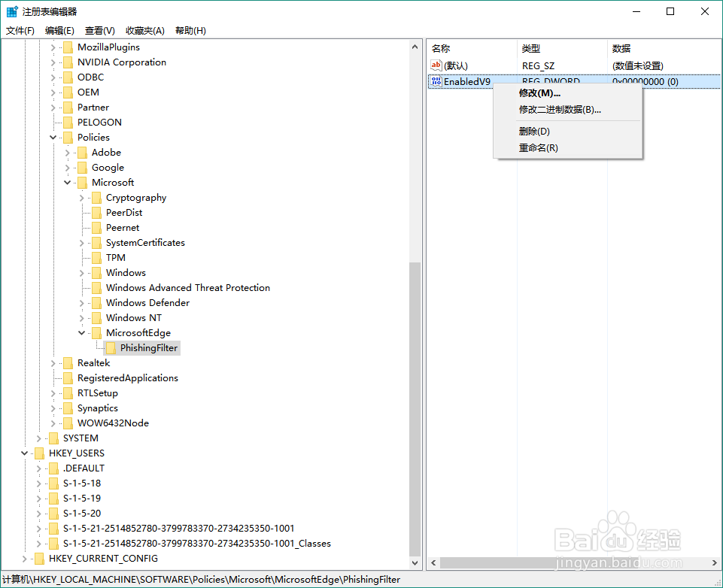Click the Policies folder icon
This screenshot has width=723, height=588.
(x=68, y=138)
